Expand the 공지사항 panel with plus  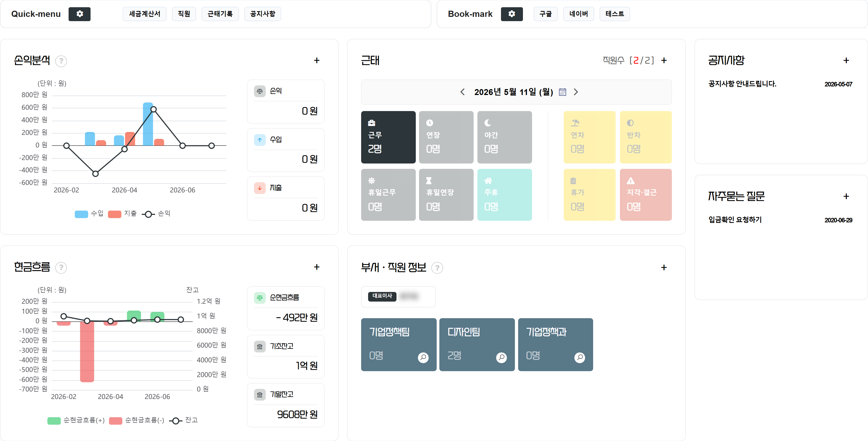coord(846,60)
